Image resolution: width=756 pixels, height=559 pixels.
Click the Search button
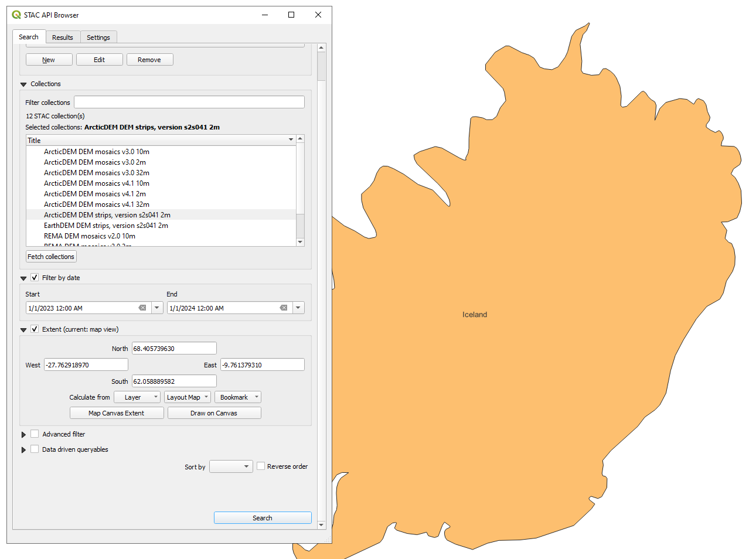coord(263,518)
